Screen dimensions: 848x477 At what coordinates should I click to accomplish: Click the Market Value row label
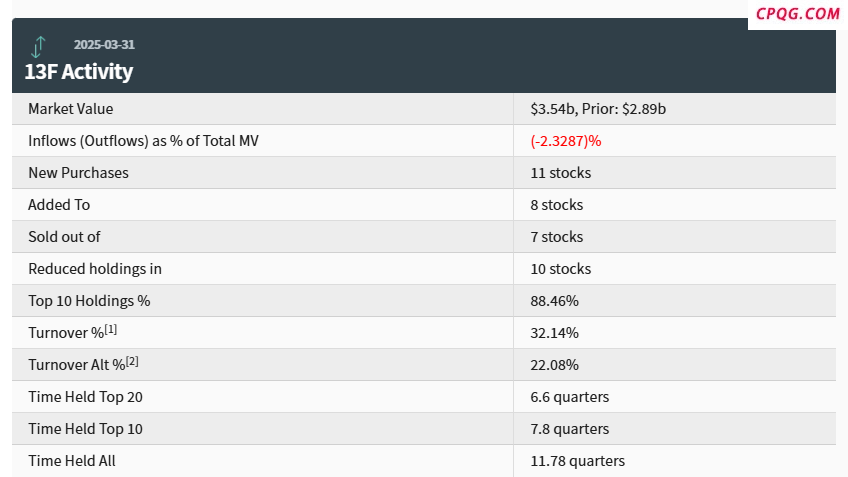[x=71, y=109]
